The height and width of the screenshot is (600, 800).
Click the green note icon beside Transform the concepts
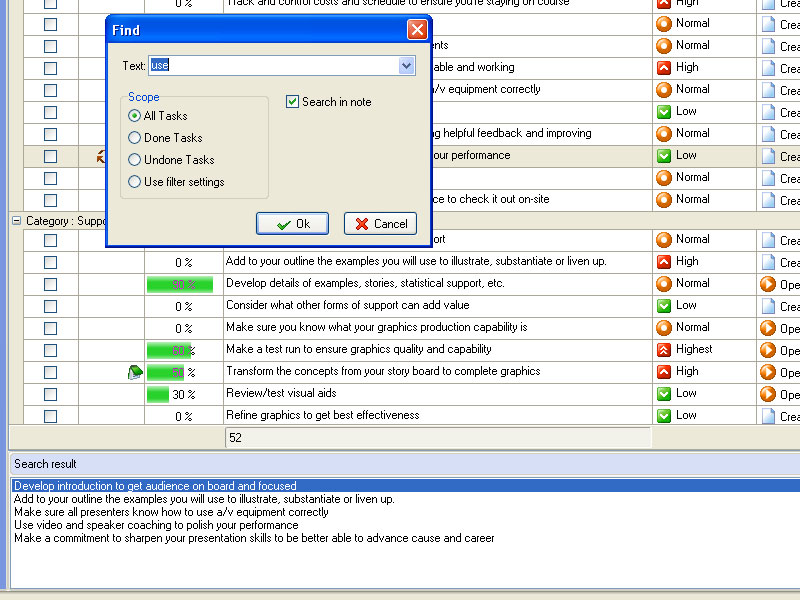[135, 372]
